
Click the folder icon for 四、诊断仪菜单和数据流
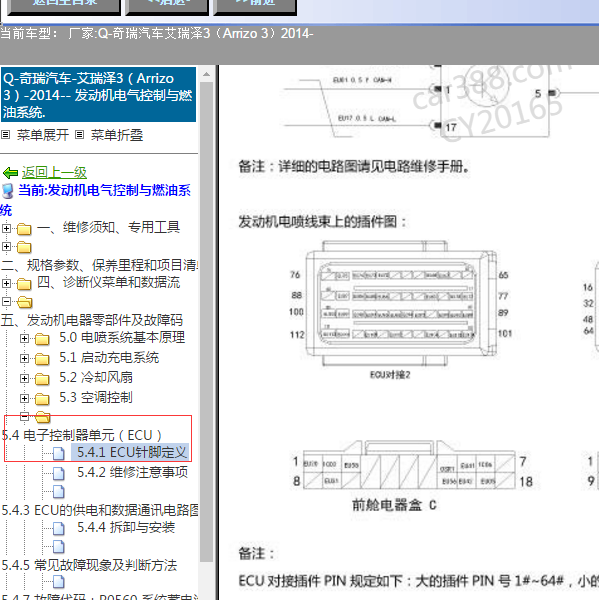[24, 284]
